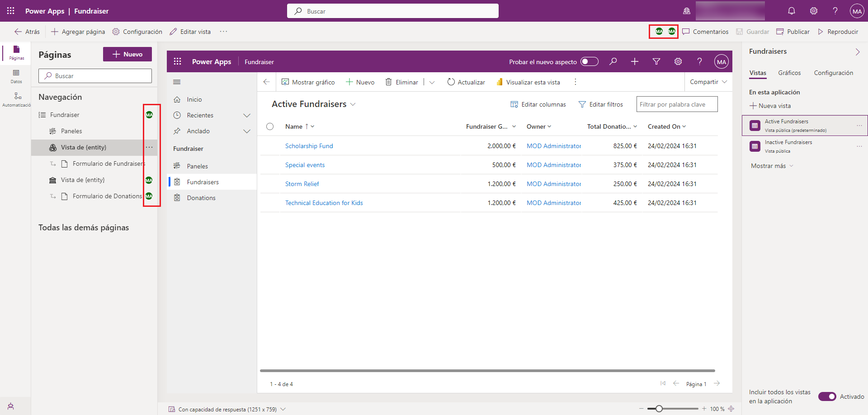Open the virtual agent icon at bottom-left

point(10,406)
